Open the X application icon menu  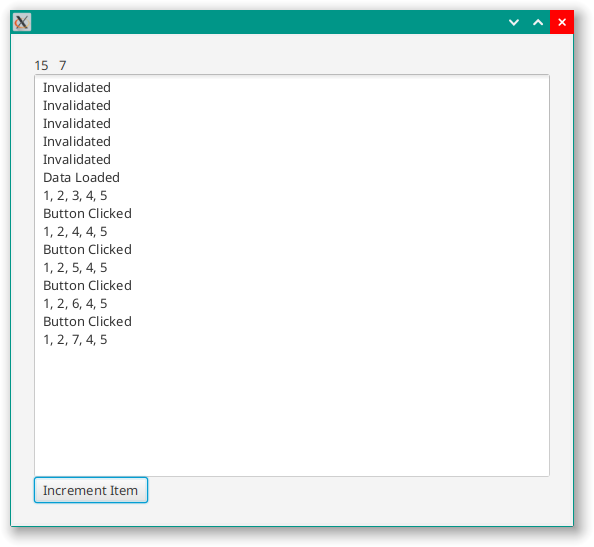(x=22, y=22)
